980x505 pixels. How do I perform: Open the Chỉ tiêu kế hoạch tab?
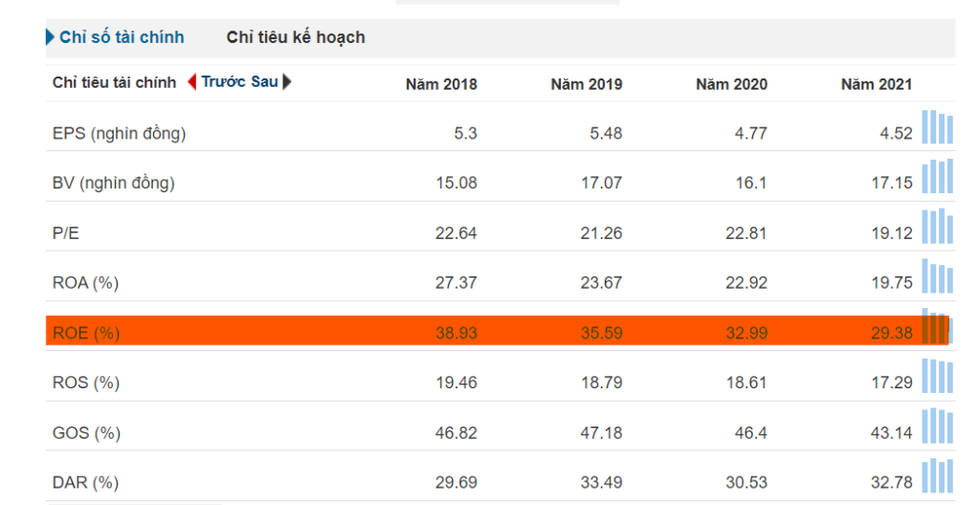(x=296, y=37)
